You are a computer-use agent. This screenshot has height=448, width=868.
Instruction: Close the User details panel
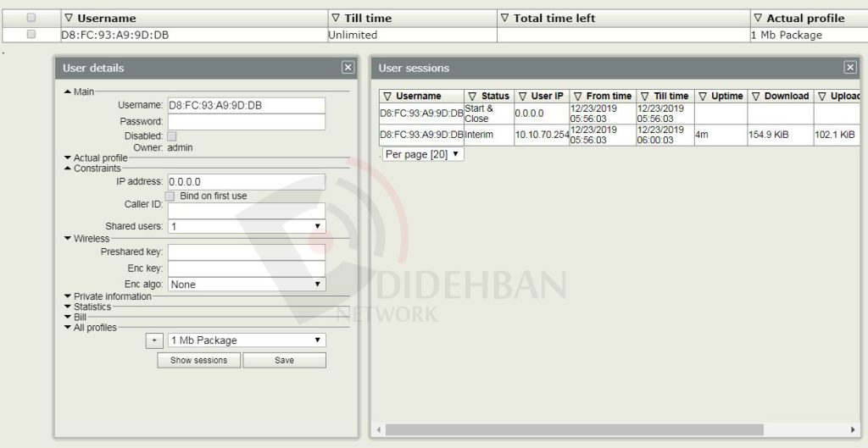(348, 68)
